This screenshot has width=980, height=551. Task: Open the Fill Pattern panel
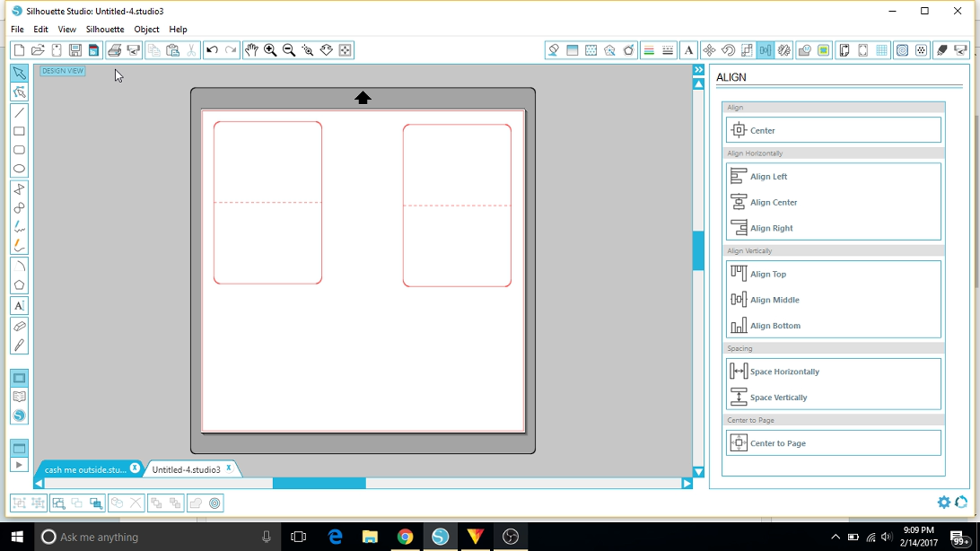[x=591, y=50]
